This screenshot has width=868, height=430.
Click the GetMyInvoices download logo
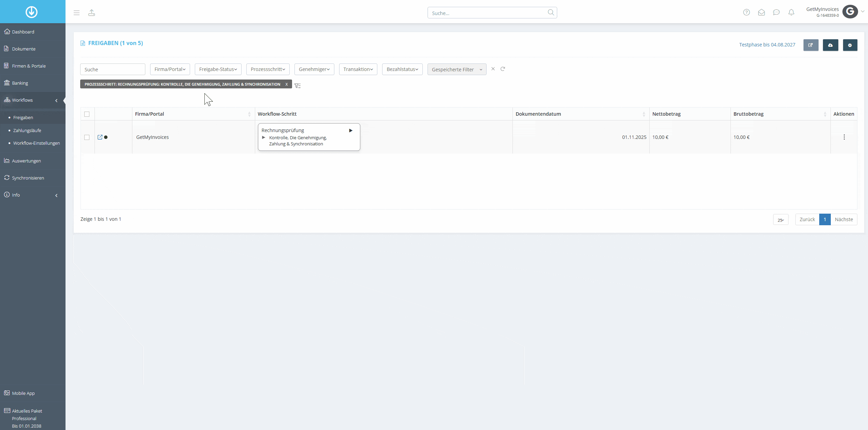31,12
